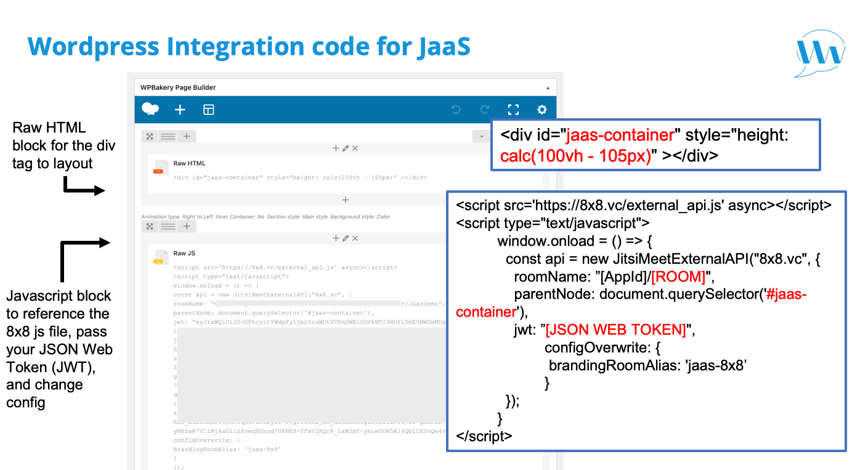Click move handle of Raw JS row

150,226
